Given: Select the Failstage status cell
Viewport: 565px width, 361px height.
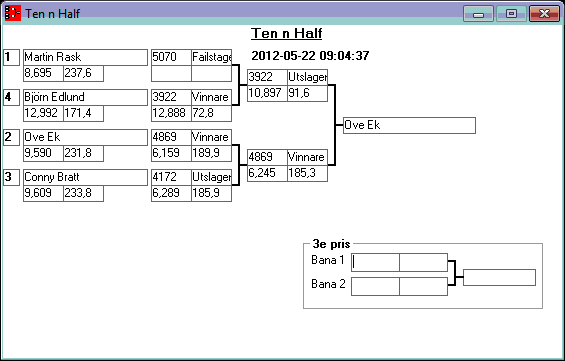Looking at the screenshot, I should (212, 57).
